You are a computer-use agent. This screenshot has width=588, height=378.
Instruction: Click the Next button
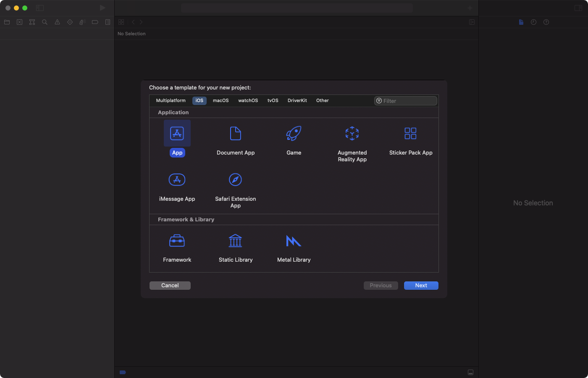tap(421, 286)
